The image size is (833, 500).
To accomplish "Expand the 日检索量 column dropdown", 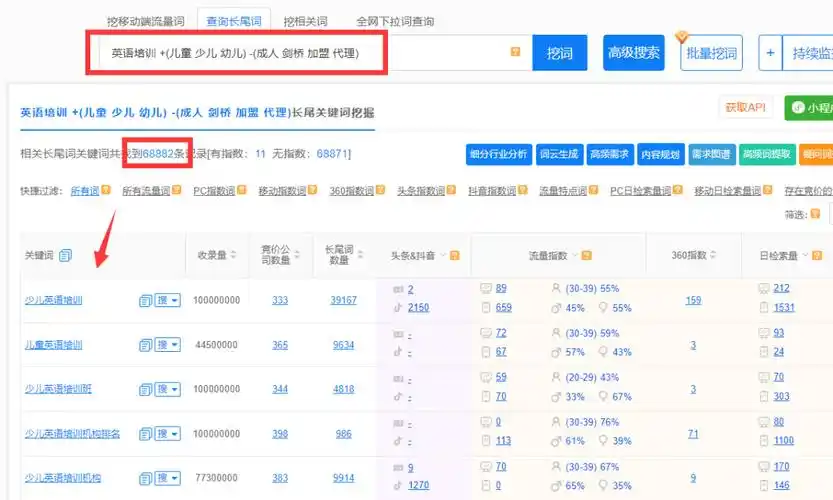I will click(805, 256).
